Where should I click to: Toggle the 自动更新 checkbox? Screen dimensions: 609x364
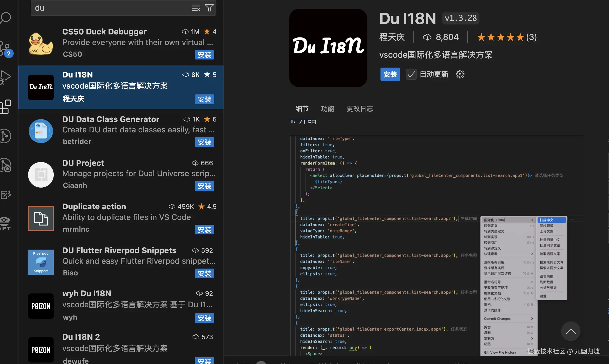tap(411, 74)
